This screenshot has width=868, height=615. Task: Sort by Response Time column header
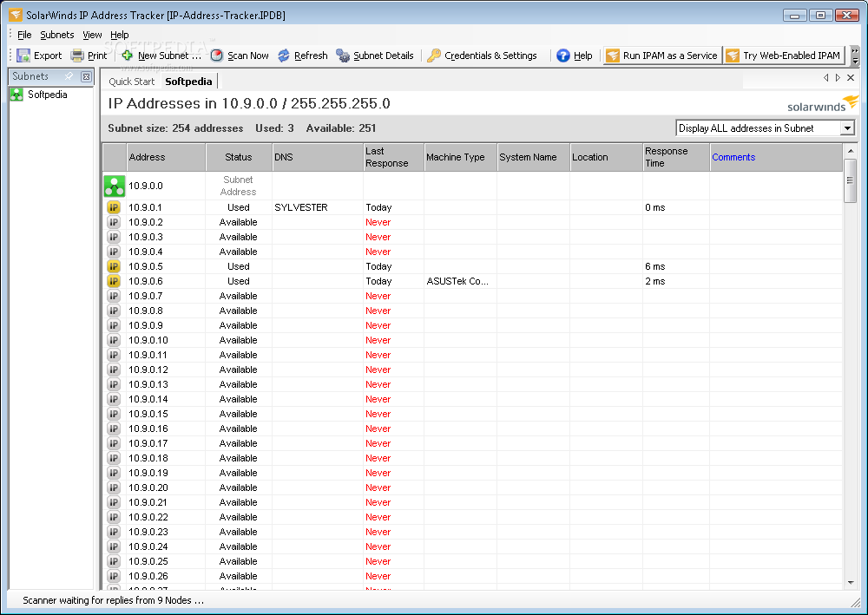[x=676, y=157]
